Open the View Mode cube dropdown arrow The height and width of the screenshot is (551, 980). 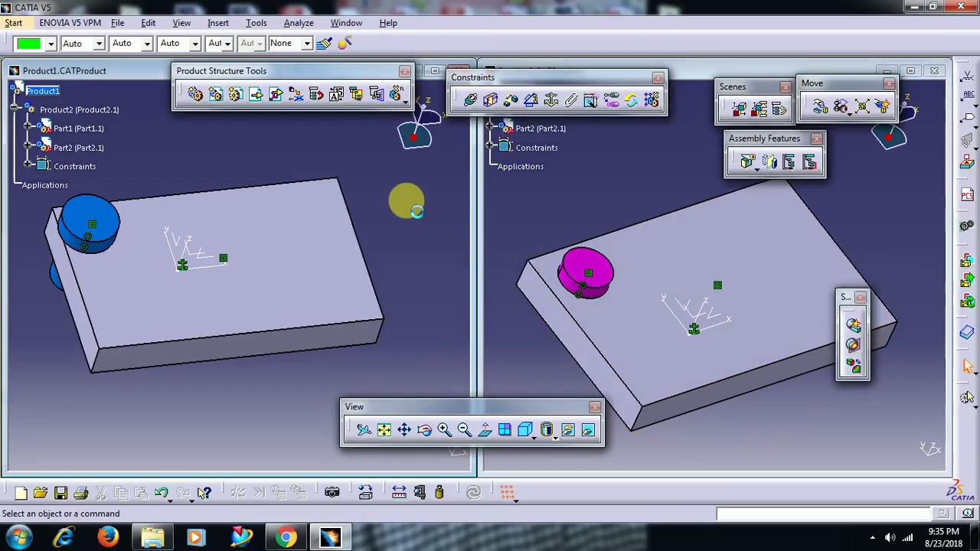tap(534, 437)
